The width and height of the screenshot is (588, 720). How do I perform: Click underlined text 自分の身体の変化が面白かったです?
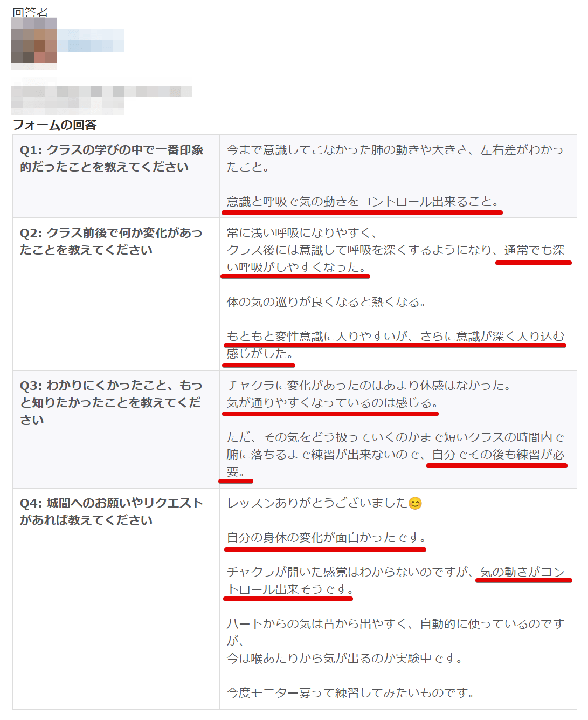click(327, 538)
